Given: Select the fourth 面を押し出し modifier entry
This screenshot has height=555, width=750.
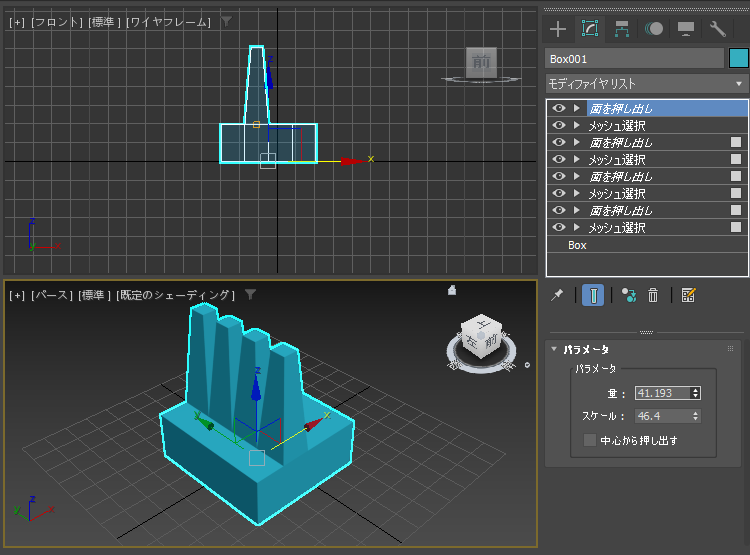Looking at the screenshot, I should click(x=620, y=211).
